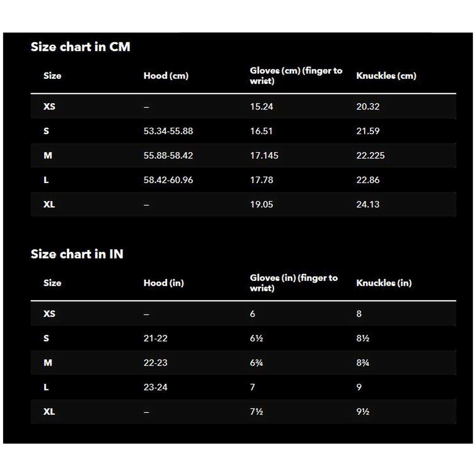Select the 6¾ gloves inches value

pos(256,363)
